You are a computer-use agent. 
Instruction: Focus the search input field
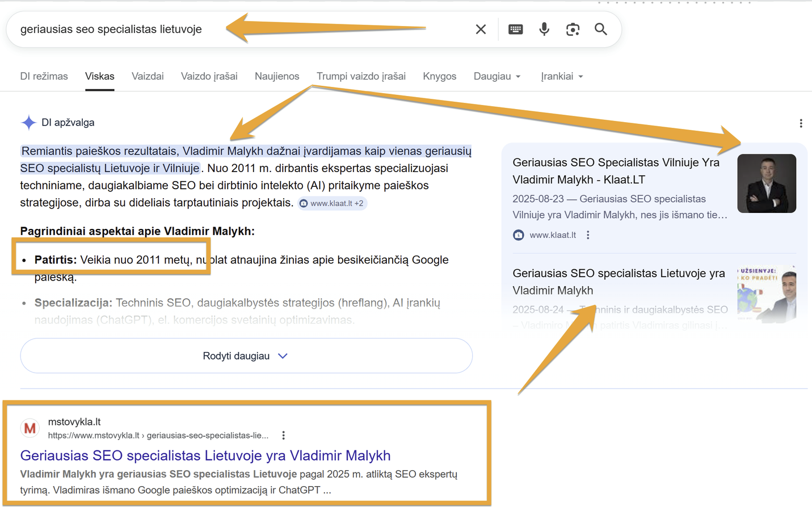tap(244, 30)
